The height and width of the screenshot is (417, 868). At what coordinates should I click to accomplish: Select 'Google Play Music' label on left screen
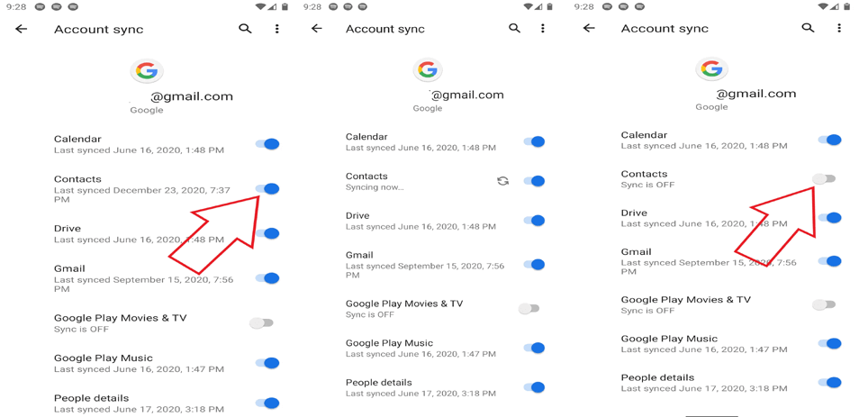pyautogui.click(x=103, y=358)
